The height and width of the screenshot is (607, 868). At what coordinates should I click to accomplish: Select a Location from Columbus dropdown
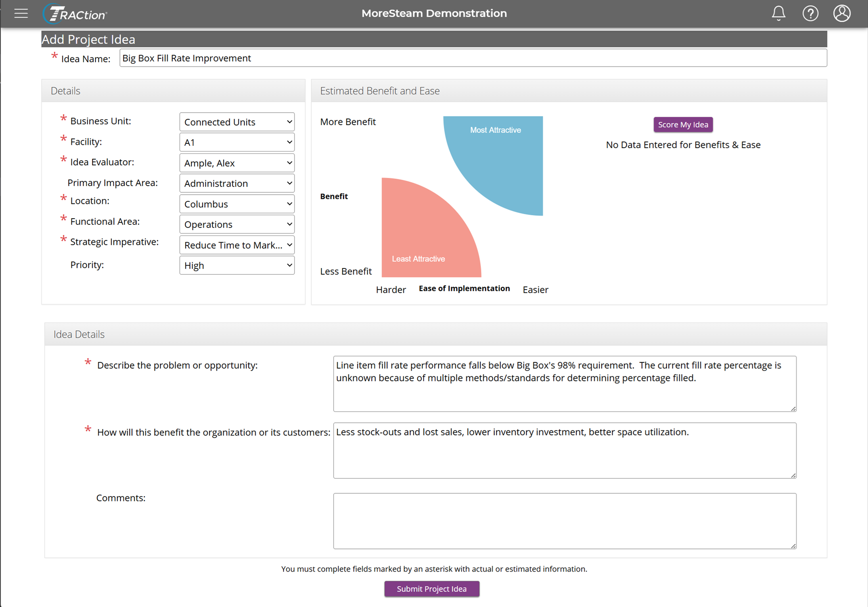pyautogui.click(x=237, y=204)
